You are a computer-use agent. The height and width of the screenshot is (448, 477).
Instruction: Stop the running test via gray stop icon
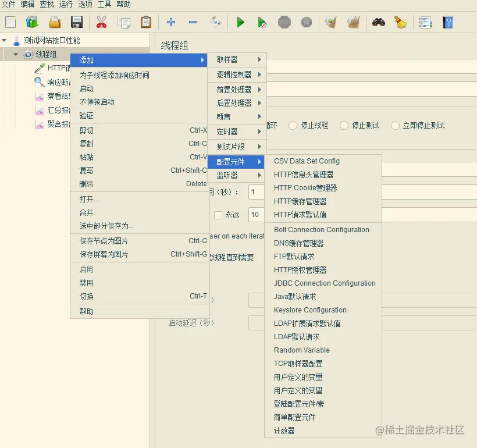click(x=284, y=22)
